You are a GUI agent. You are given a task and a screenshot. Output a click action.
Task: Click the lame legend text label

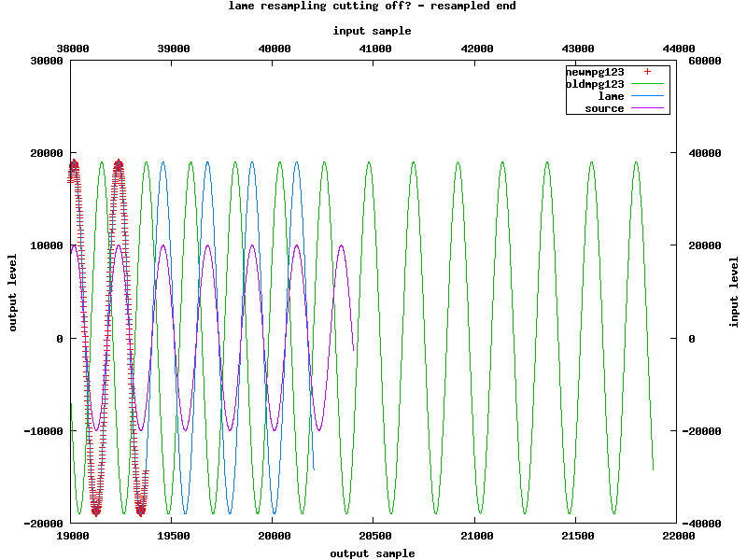pos(611,96)
